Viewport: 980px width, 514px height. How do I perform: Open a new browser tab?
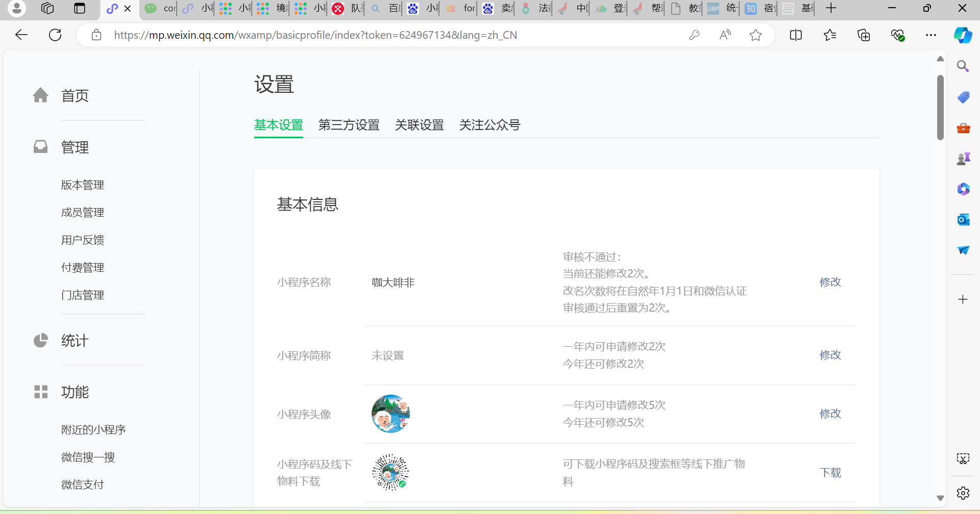(x=831, y=8)
